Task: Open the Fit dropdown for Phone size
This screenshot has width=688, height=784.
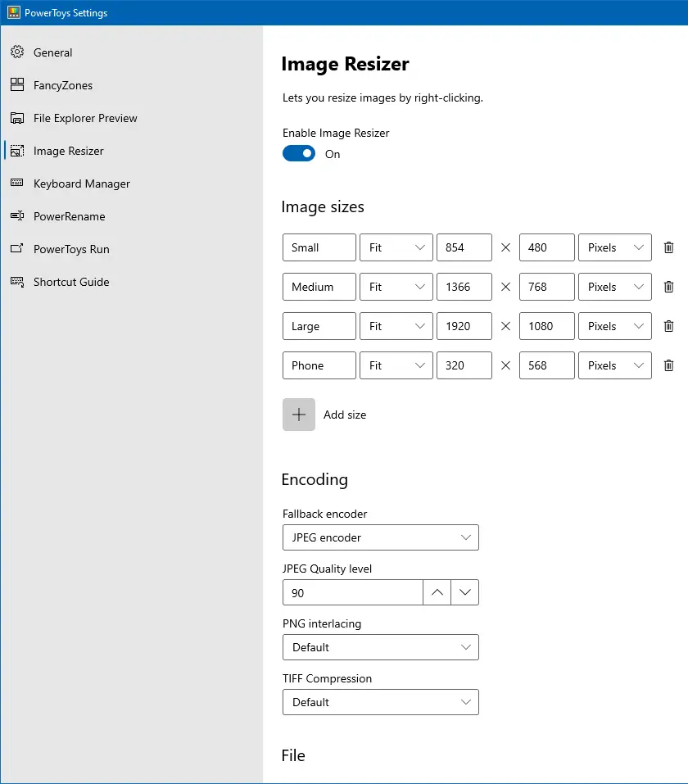Action: (x=396, y=365)
